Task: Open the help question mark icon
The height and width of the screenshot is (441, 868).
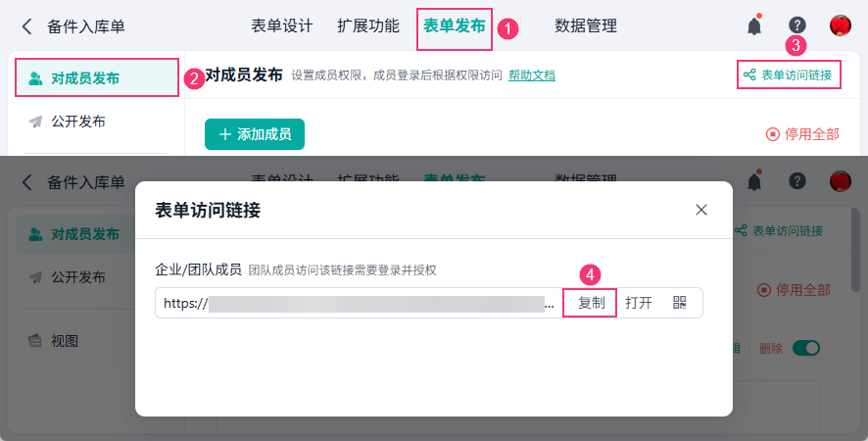Action: [x=797, y=26]
